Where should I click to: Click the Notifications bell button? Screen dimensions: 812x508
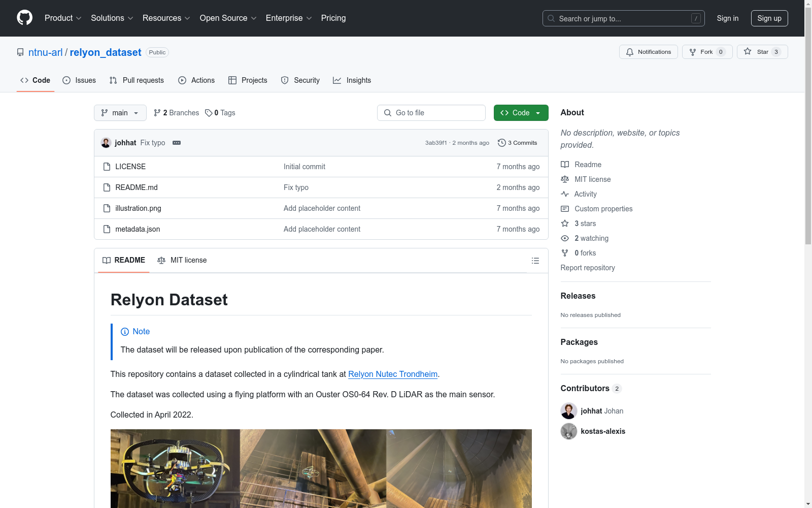[648, 52]
